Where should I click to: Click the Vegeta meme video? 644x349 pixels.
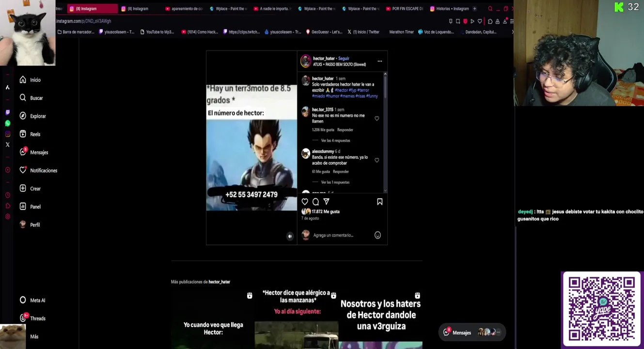(x=251, y=148)
